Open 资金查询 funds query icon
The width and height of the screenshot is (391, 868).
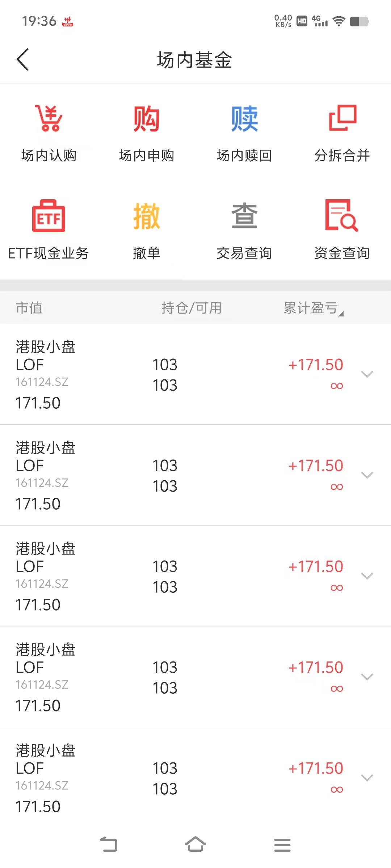coord(342,216)
